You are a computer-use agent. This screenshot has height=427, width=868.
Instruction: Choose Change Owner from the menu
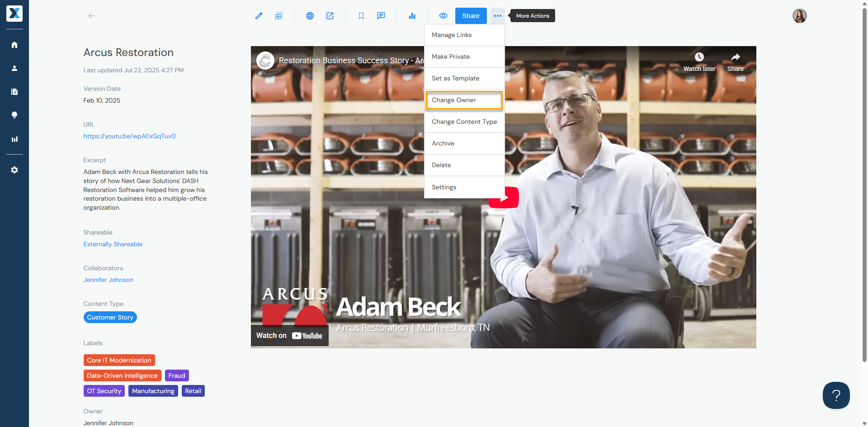pyautogui.click(x=464, y=100)
